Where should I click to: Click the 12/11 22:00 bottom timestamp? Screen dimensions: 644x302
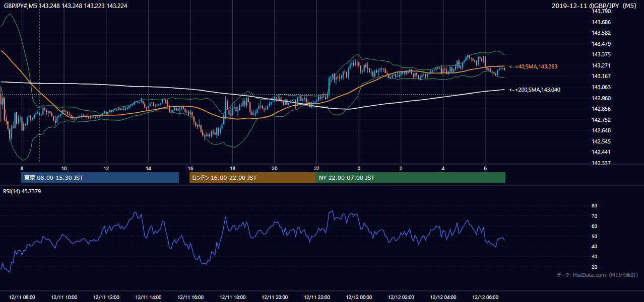316,297
